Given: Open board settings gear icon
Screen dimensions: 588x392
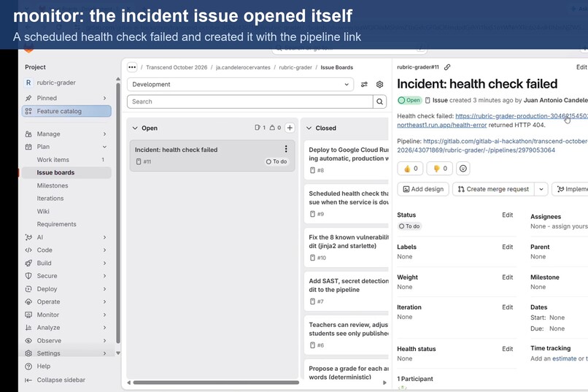Looking at the screenshot, I should (x=379, y=85).
